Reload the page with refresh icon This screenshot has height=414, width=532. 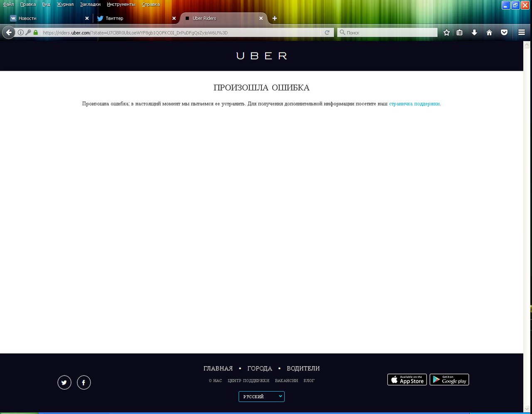(x=327, y=32)
